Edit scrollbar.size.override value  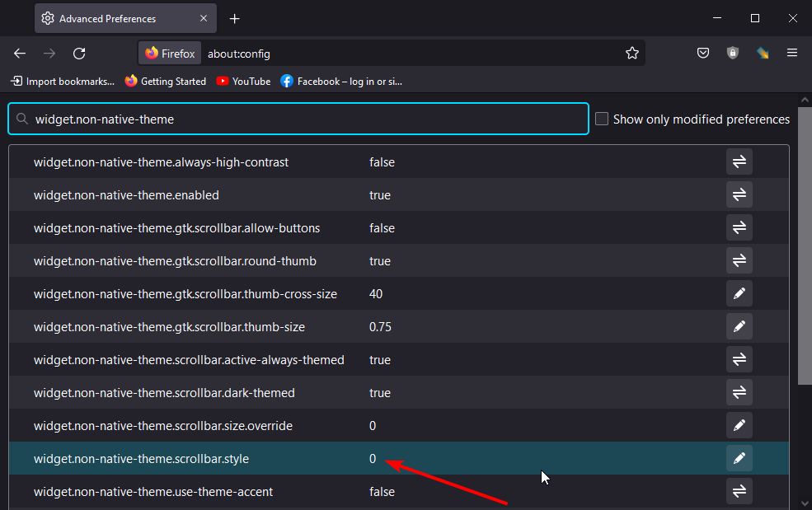pyautogui.click(x=739, y=425)
